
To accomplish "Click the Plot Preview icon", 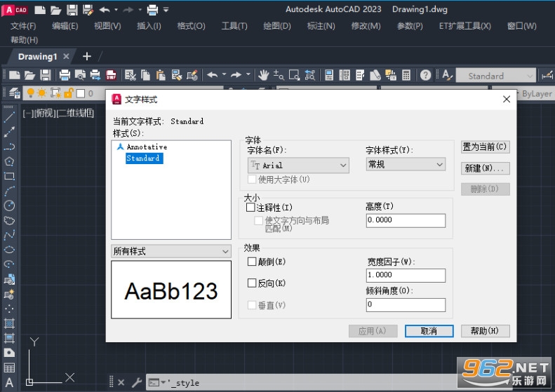I will point(81,75).
